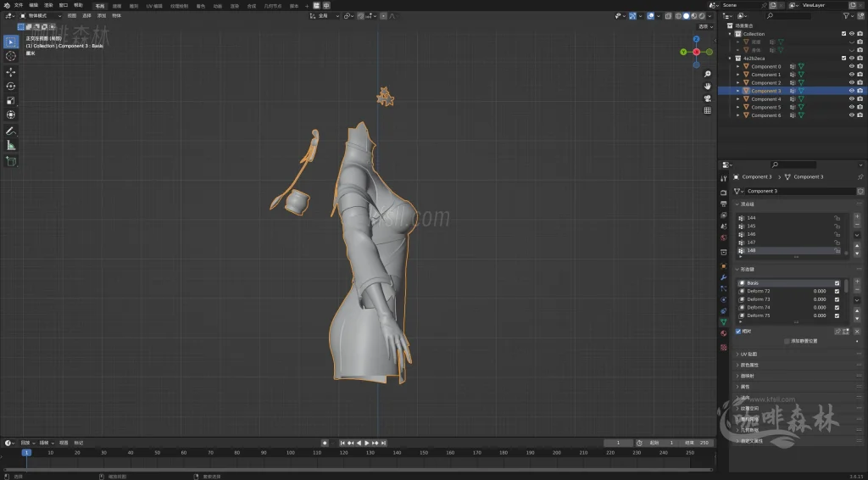Click the End frame 250 field
Viewport: 868px width, 480px height.
pos(697,443)
